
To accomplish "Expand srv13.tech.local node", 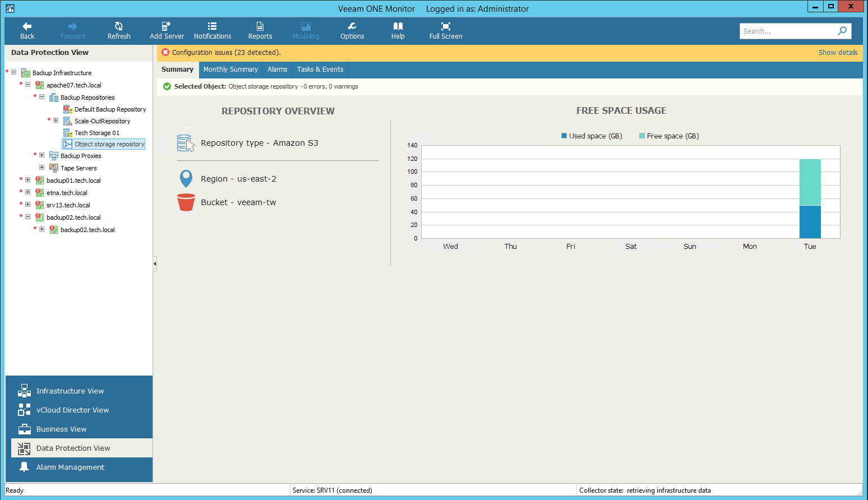I will [x=27, y=205].
